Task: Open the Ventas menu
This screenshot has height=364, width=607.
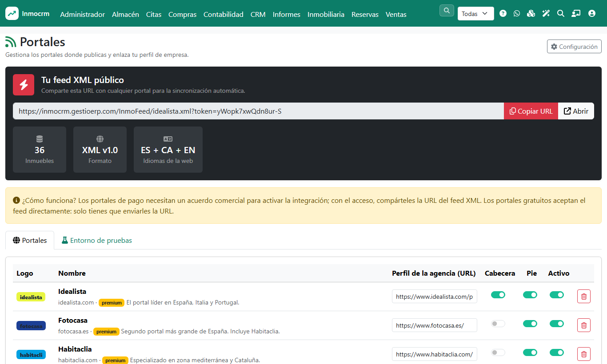Action: point(396,14)
